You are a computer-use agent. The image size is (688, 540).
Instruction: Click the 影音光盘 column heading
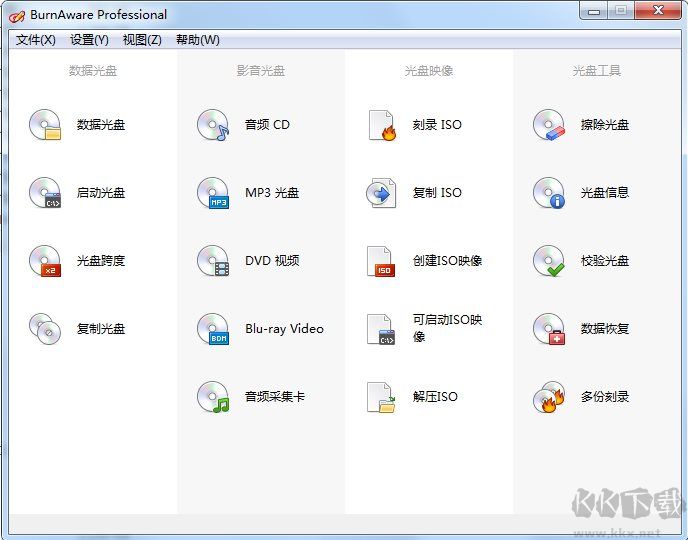[261, 71]
